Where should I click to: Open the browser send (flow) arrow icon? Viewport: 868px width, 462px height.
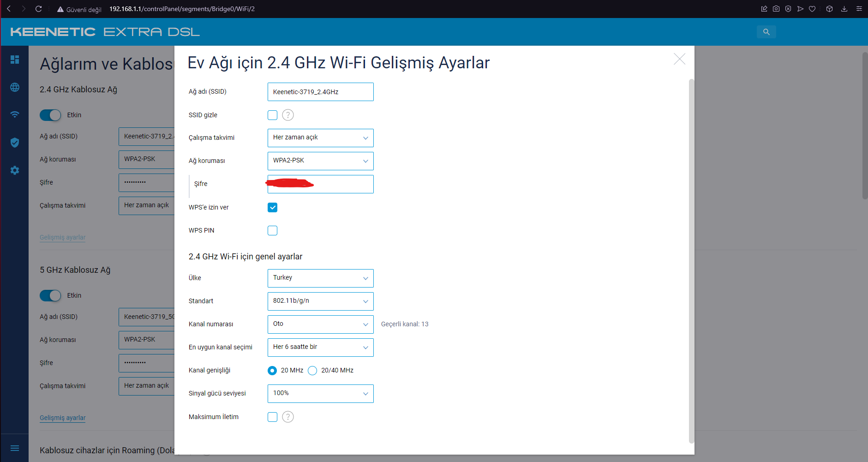point(800,9)
